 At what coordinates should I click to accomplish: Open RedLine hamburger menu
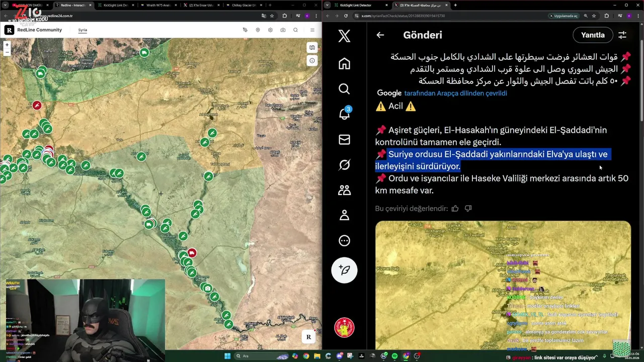pyautogui.click(x=312, y=30)
